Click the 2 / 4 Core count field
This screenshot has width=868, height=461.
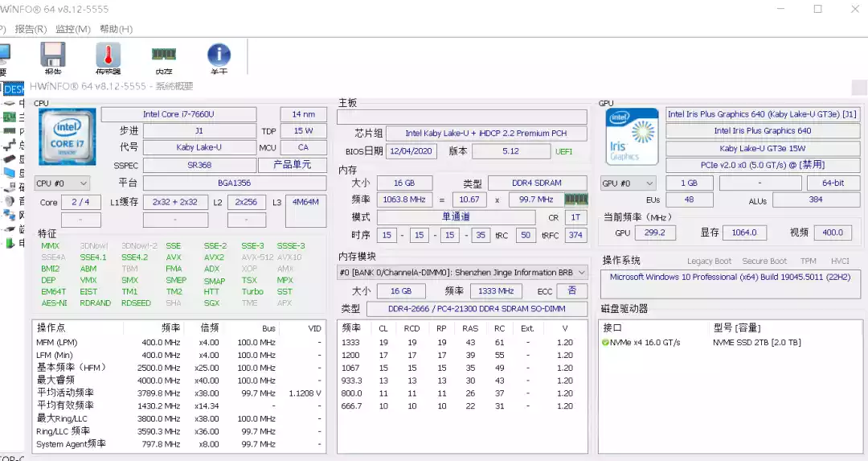(81, 202)
